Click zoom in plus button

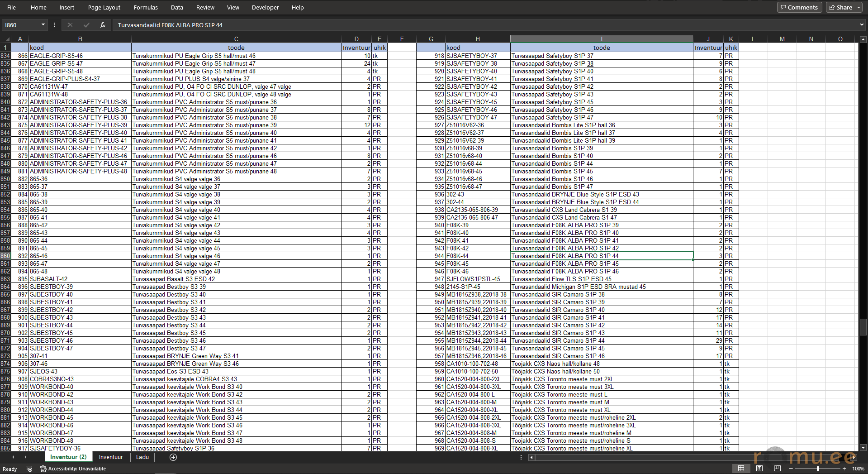(844, 469)
